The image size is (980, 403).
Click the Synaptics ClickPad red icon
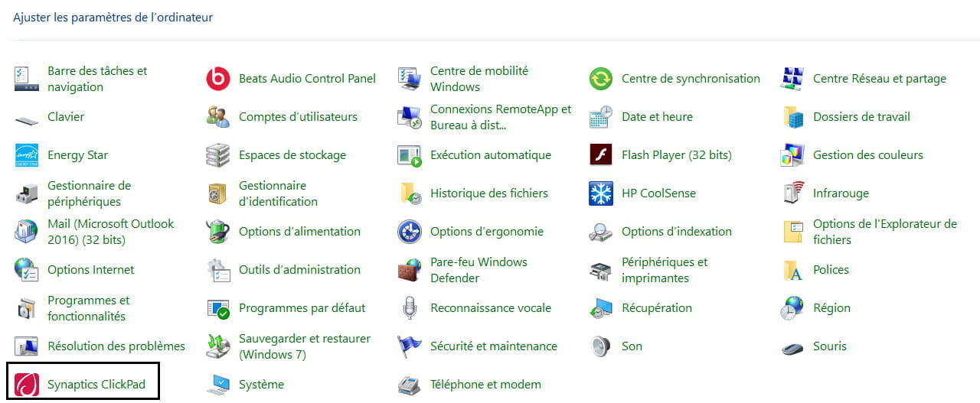click(x=27, y=385)
